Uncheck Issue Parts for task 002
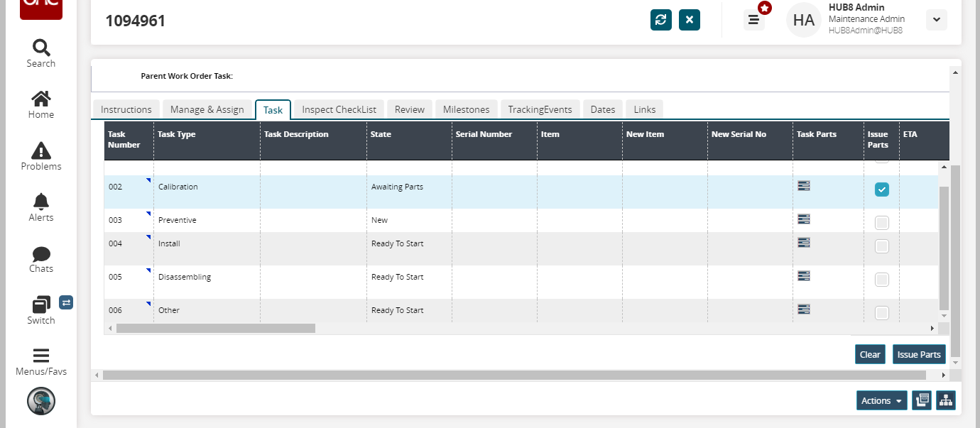 coord(881,190)
